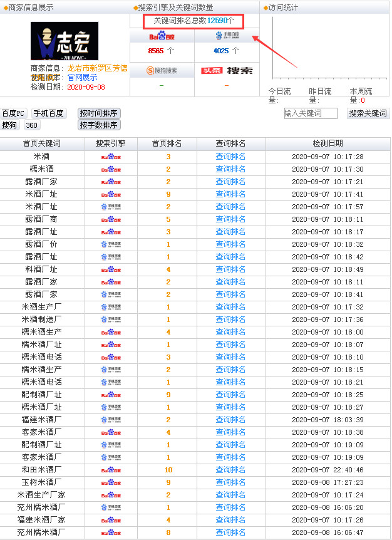Click Baidu icon in 和田米酒厂 row

(111, 470)
